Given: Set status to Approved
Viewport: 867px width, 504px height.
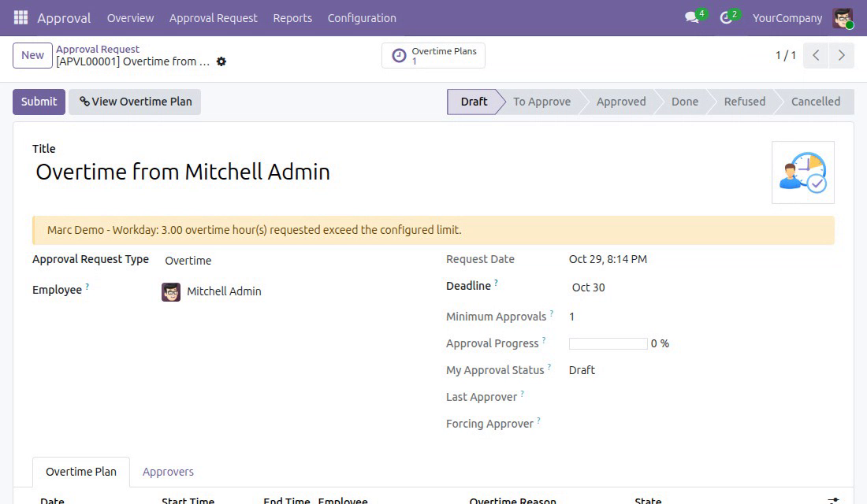Looking at the screenshot, I should click(x=621, y=102).
